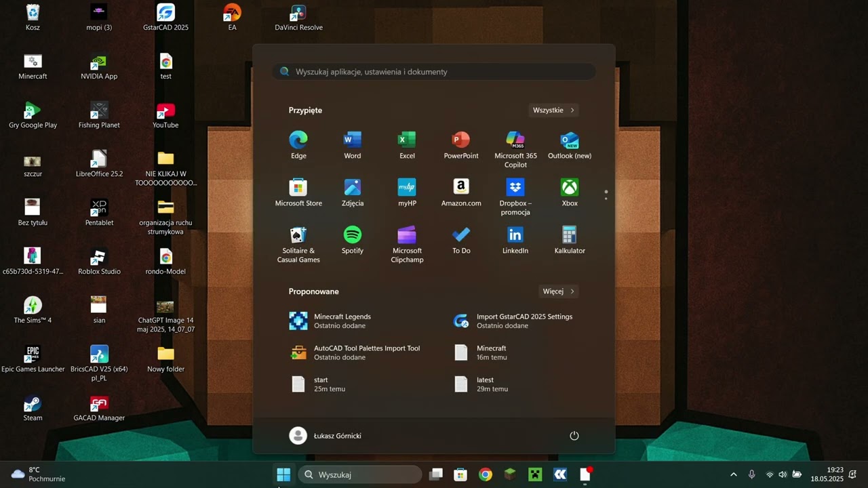Screen dimensions: 868x488
Task: Launch the myHP app
Action: (x=407, y=193)
